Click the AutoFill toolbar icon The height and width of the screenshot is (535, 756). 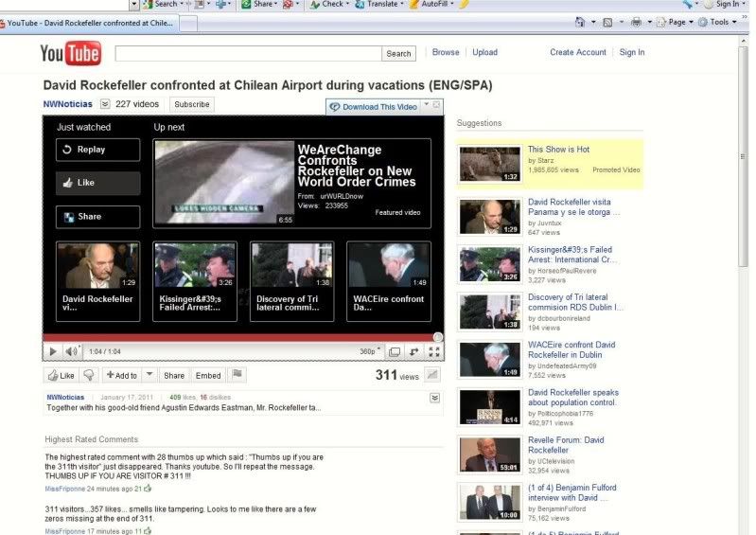coord(413,5)
